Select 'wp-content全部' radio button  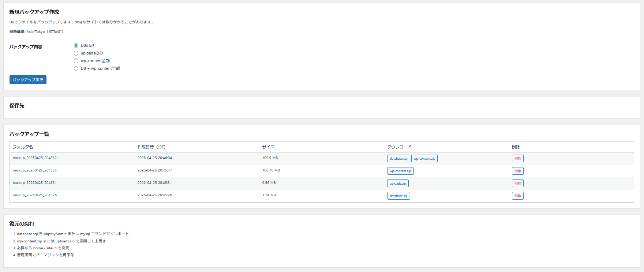coord(76,61)
